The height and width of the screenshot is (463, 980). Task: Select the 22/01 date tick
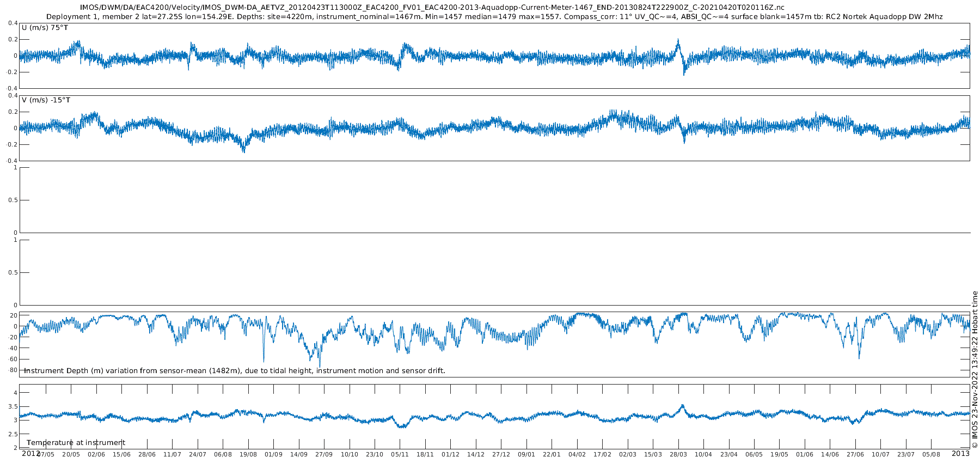click(552, 454)
